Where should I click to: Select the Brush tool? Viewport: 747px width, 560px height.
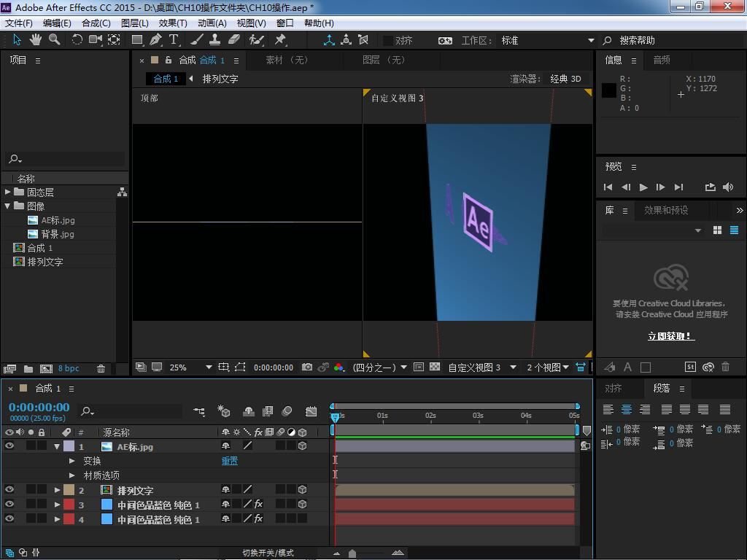(x=197, y=39)
